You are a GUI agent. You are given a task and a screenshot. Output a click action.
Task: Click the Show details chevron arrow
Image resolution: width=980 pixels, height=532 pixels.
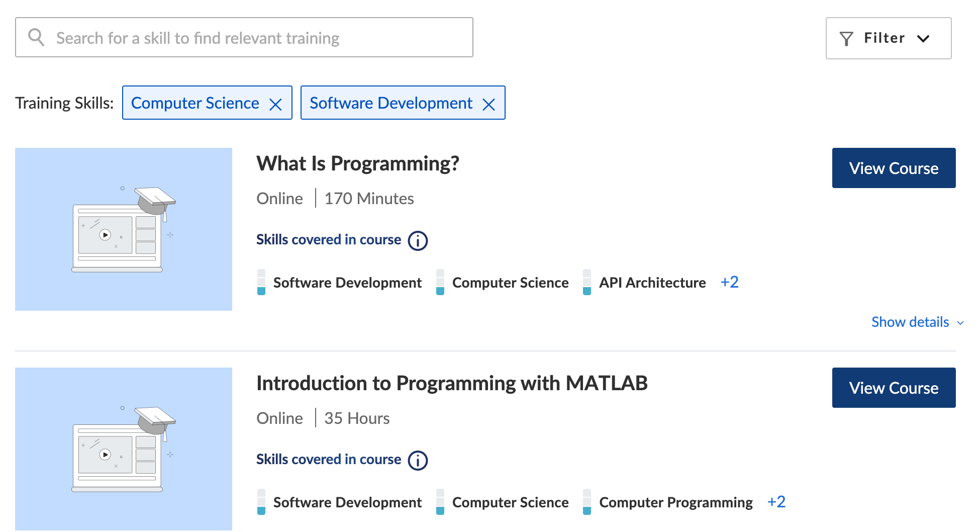(x=960, y=323)
